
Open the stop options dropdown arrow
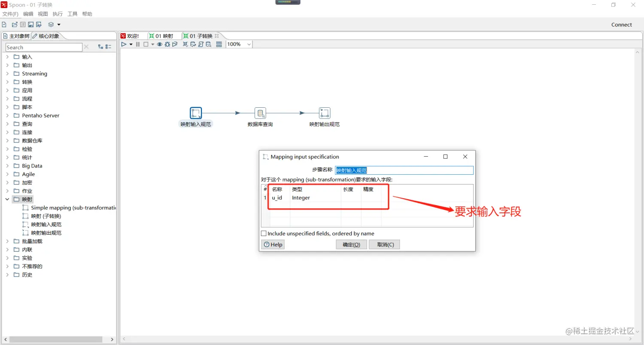pyautogui.click(x=153, y=44)
